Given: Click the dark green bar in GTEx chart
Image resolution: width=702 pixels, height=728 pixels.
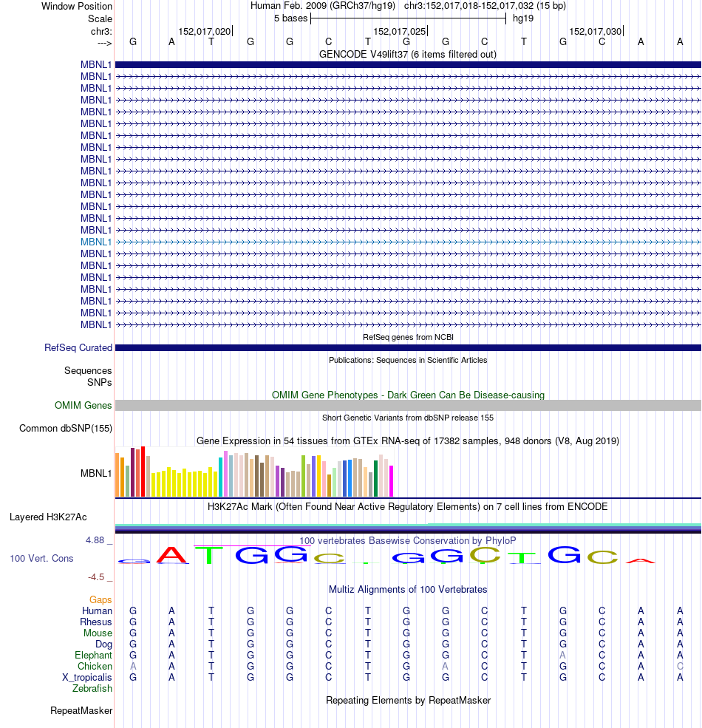Looking at the screenshot, I should 375,479.
